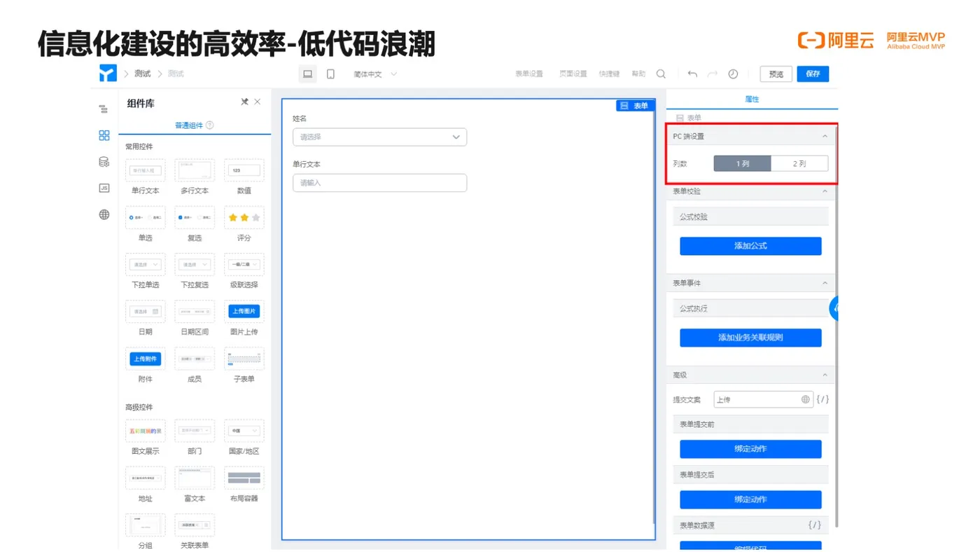Collapse the 表单事件 section
This screenshot has width=980, height=552.
(x=825, y=283)
